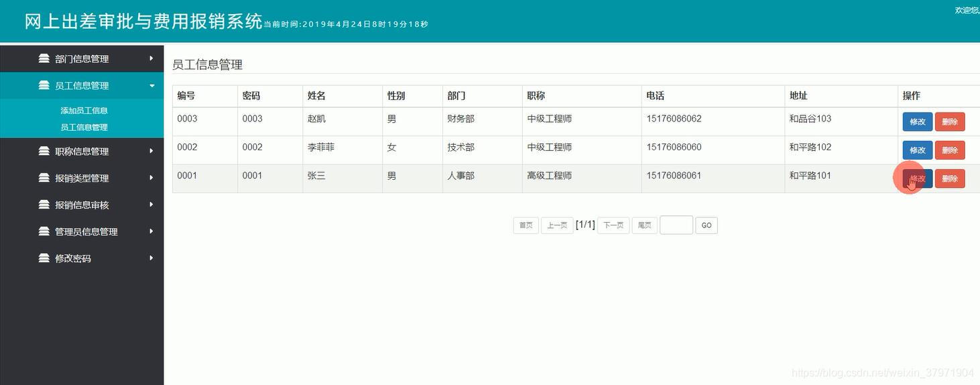
Task: Expand the 部门信息管理 menu arrow
Action: point(151,58)
